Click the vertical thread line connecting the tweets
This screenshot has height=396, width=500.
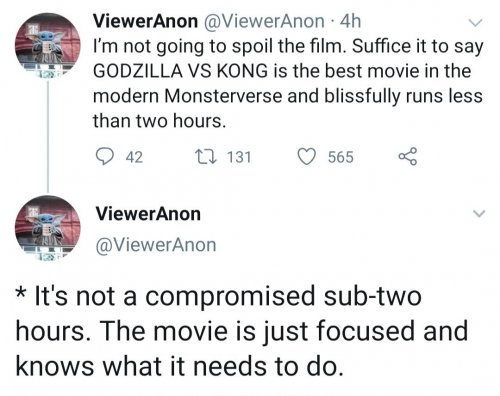tap(48, 136)
